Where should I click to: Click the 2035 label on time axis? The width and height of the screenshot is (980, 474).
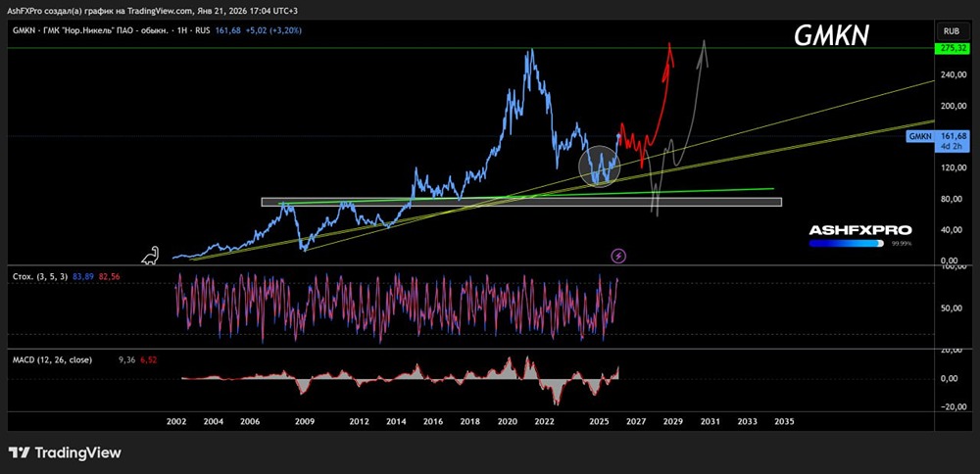pyautogui.click(x=784, y=421)
